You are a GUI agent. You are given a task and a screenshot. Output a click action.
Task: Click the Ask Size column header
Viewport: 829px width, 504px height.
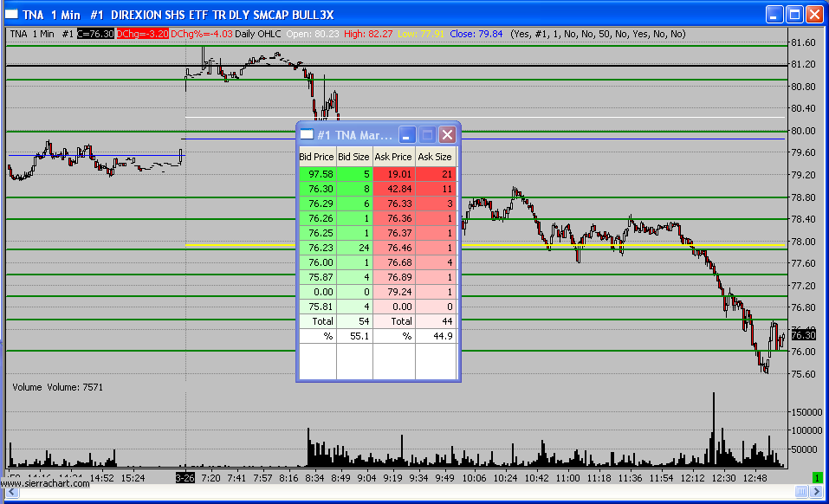435,157
